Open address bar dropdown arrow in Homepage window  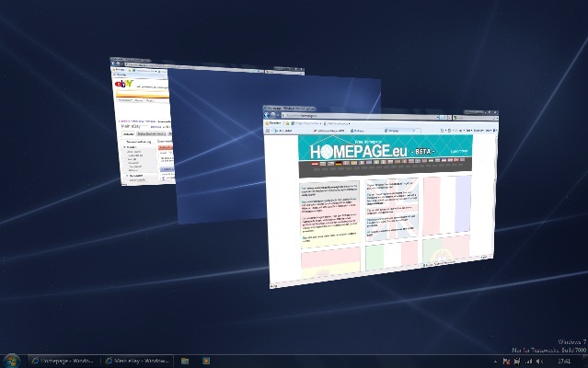[x=437, y=117]
